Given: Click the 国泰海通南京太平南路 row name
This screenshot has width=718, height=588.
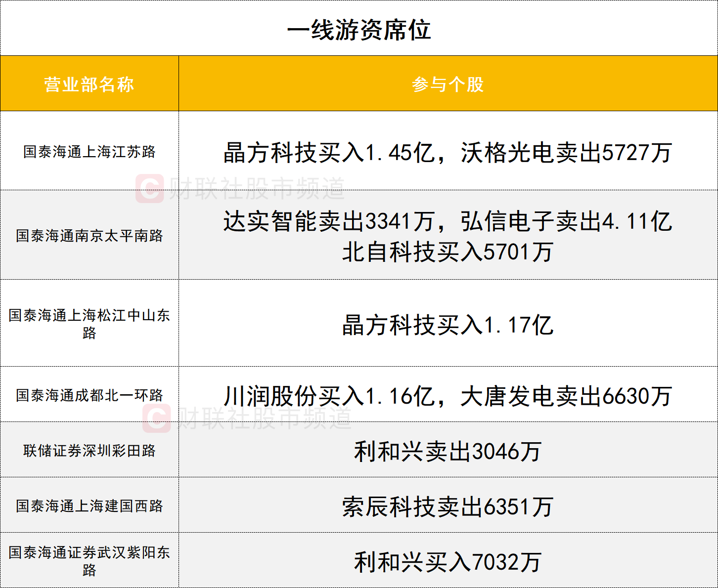Looking at the screenshot, I should pyautogui.click(x=89, y=235).
